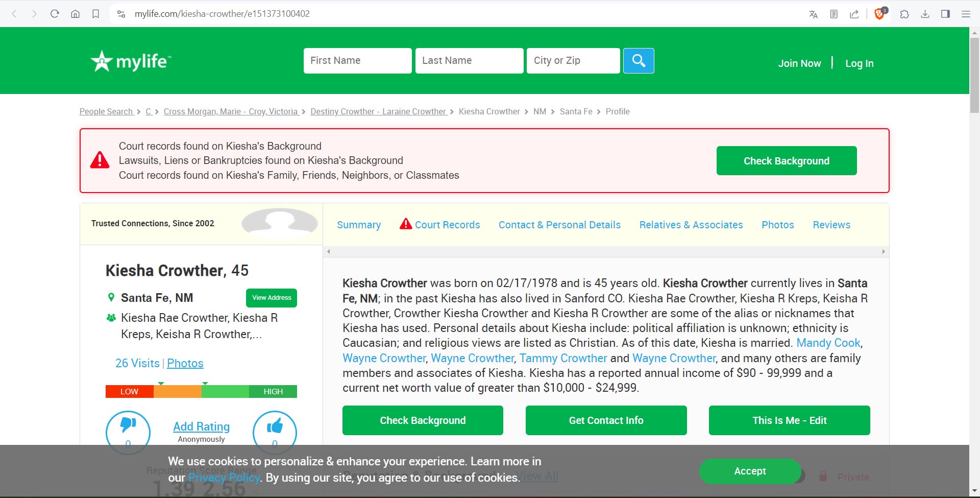Click the browser forward arrow
The image size is (980, 498).
(34, 14)
